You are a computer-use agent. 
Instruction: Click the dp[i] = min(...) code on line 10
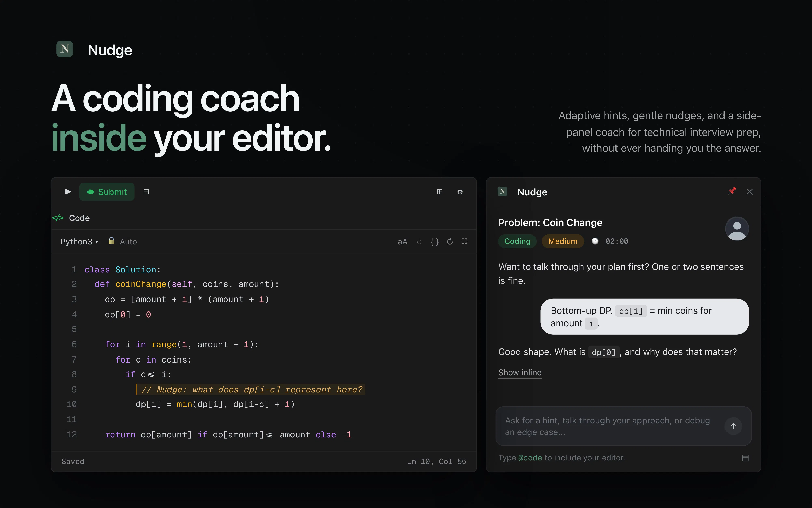(215, 404)
